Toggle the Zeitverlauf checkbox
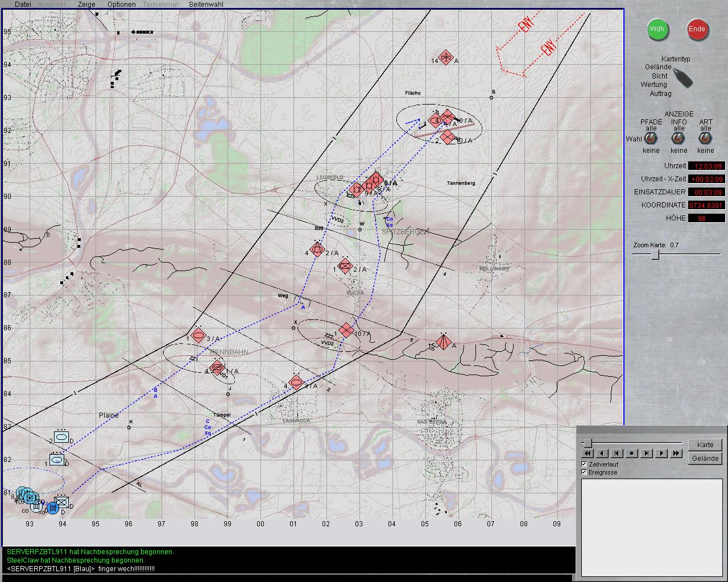Viewport: 728px width, 582px height. [584, 464]
